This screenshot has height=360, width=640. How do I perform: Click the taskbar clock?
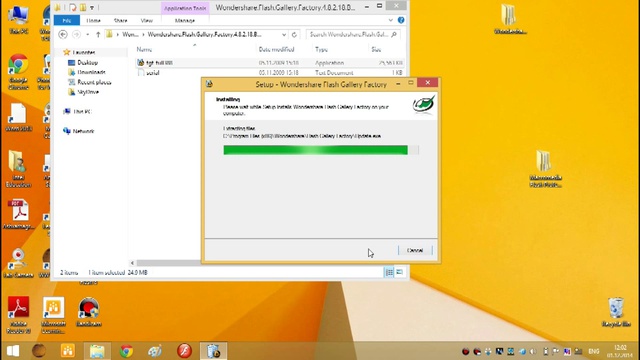(620, 351)
